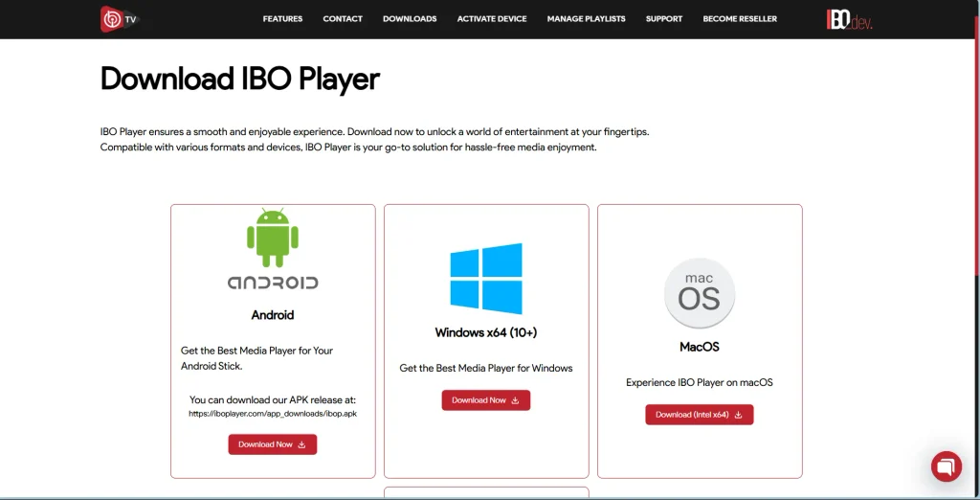Click the blue Windows logo
Image resolution: width=980 pixels, height=500 pixels.
(x=486, y=279)
